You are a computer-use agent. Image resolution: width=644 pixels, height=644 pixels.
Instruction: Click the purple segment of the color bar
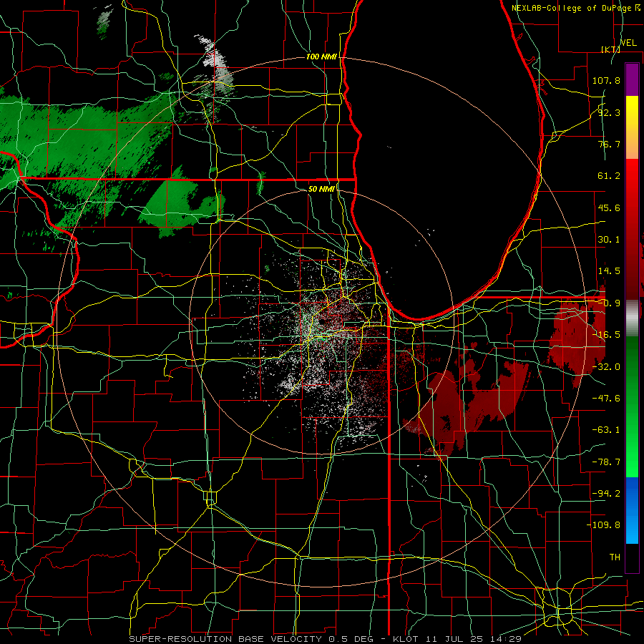tap(632, 79)
